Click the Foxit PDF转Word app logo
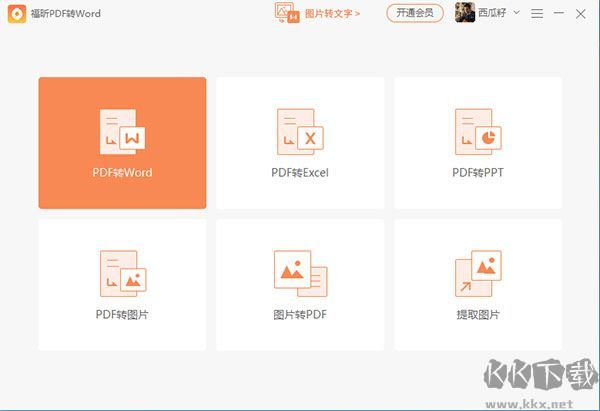 (17, 14)
